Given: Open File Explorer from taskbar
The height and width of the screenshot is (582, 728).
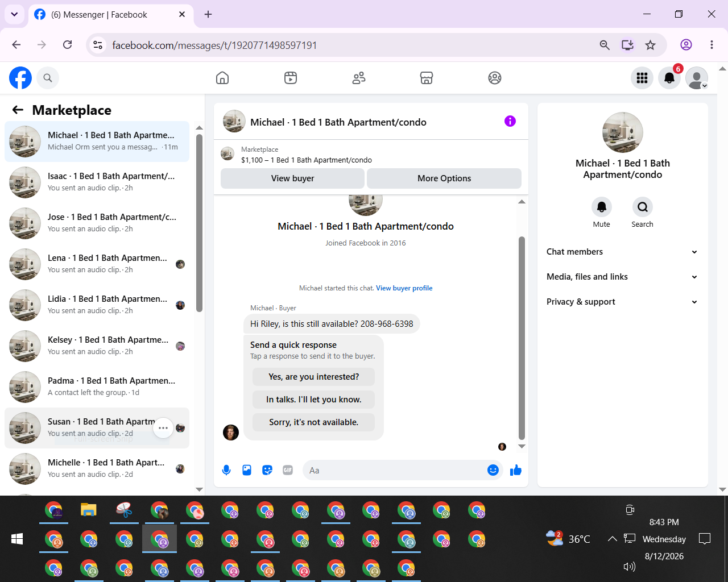Looking at the screenshot, I should point(89,510).
